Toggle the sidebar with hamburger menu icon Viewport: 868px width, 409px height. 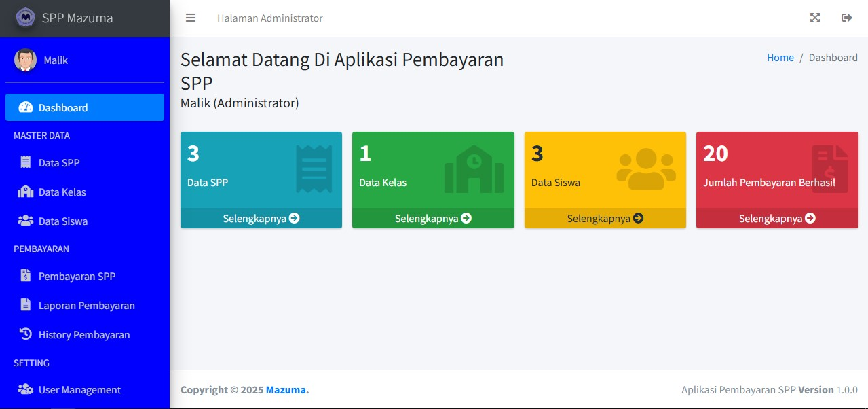(191, 18)
